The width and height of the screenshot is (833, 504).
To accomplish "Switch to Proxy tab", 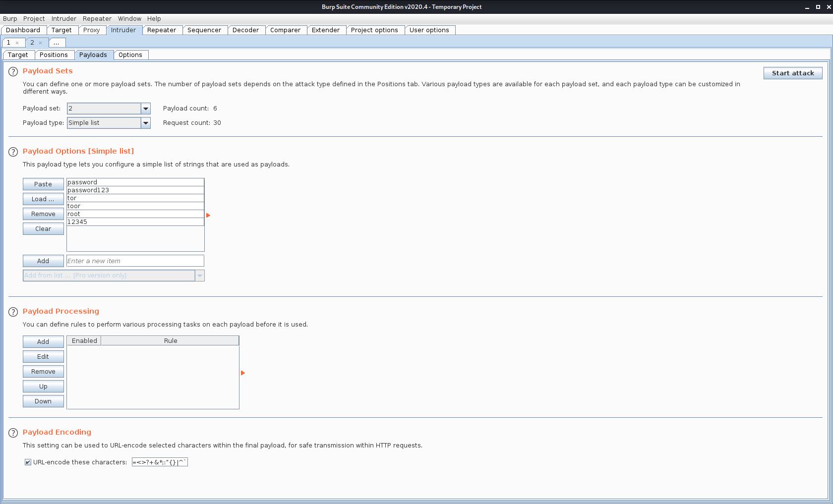I will 92,30.
